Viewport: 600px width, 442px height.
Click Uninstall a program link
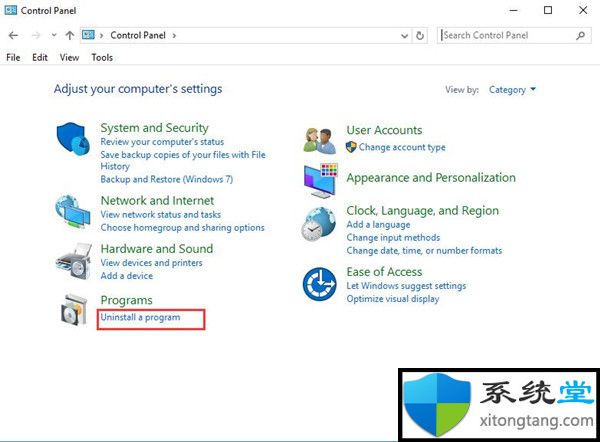coord(140,317)
